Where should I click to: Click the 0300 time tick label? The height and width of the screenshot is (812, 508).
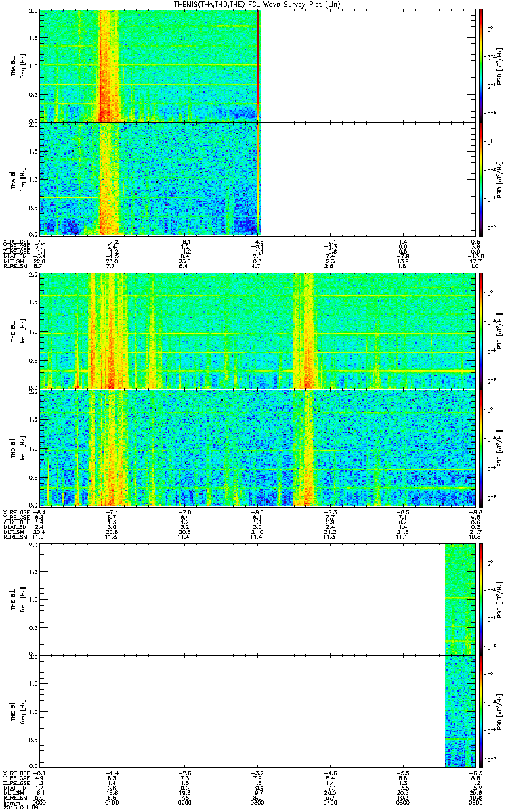(257, 801)
